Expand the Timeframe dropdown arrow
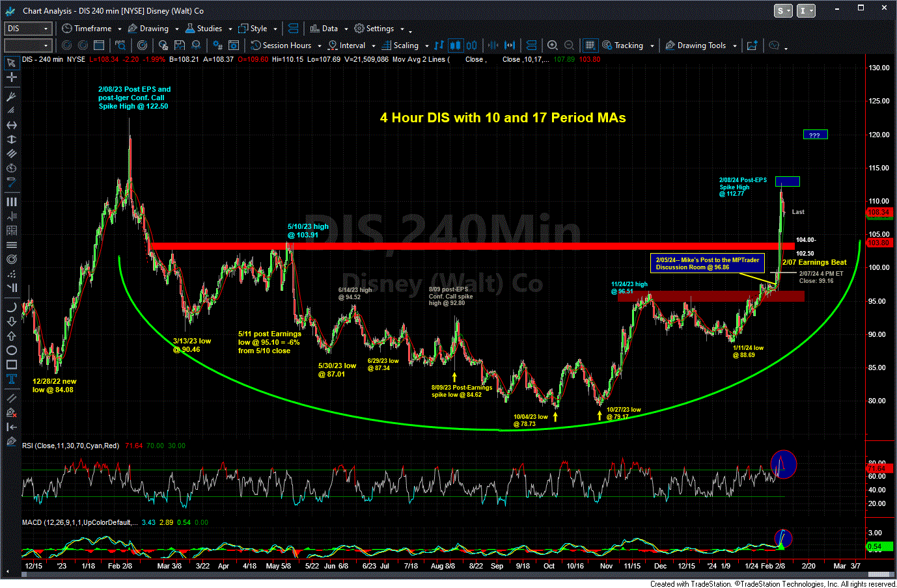The height and width of the screenshot is (588, 897). [x=120, y=29]
